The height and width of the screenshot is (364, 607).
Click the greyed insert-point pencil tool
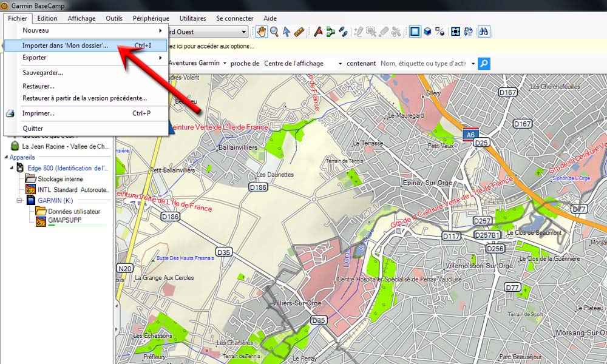click(359, 32)
